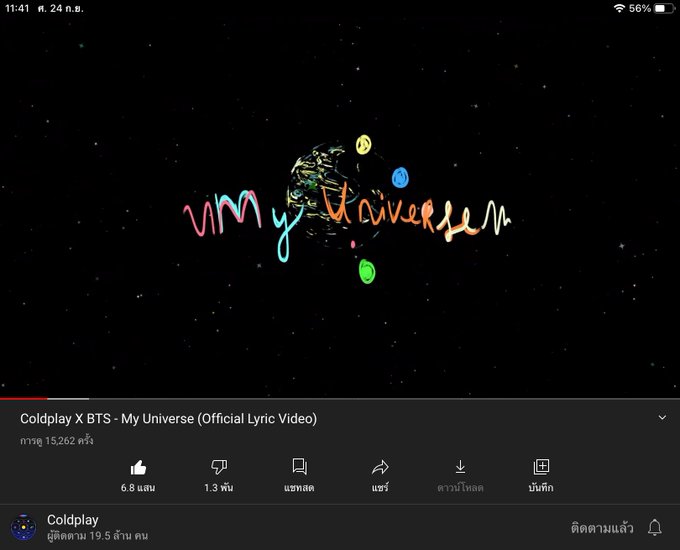Tap the 11:41 clock in status bar
This screenshot has height=550, width=680.
point(17,8)
